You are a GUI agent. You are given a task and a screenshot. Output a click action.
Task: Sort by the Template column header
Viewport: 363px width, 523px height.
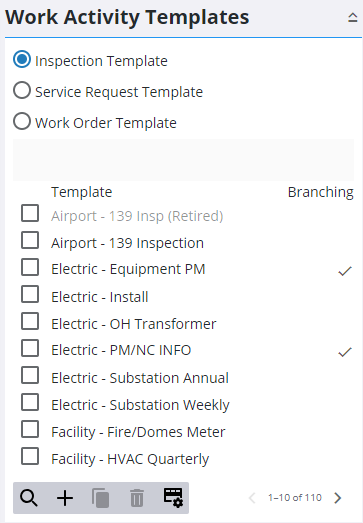[81, 192]
